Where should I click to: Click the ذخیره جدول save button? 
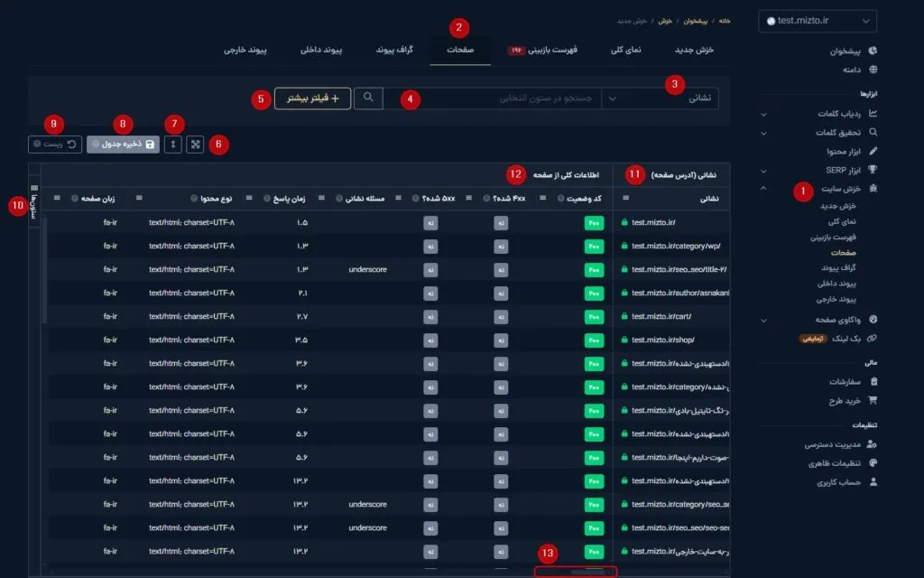pyautogui.click(x=123, y=144)
